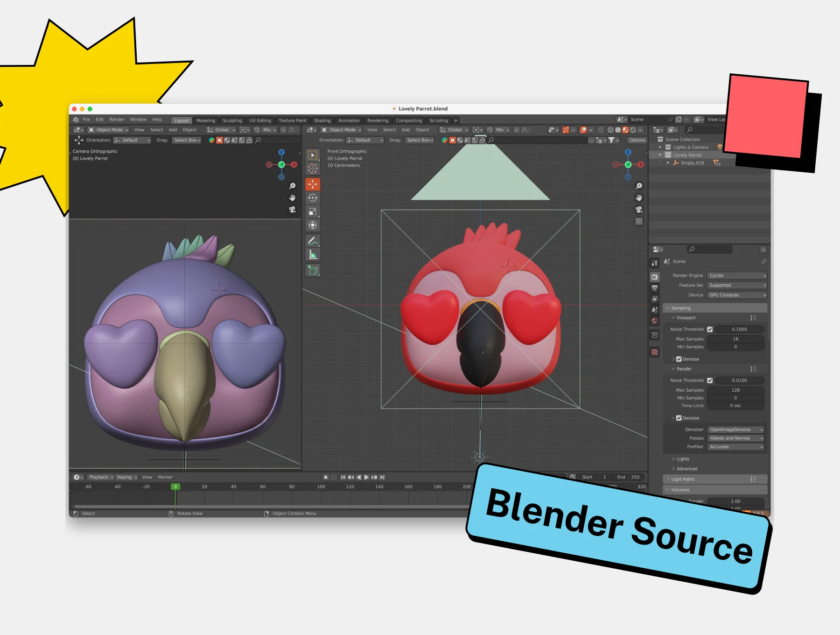Expand the Light Paths panel
Viewport: 840px width, 635px height.
point(715,480)
